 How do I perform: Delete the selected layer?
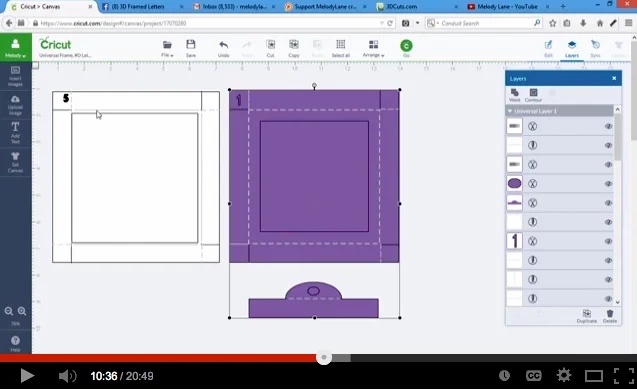click(x=609, y=316)
